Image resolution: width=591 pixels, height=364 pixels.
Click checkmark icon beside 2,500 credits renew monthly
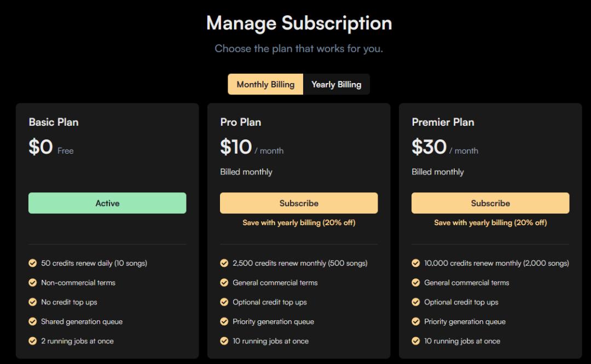point(224,263)
